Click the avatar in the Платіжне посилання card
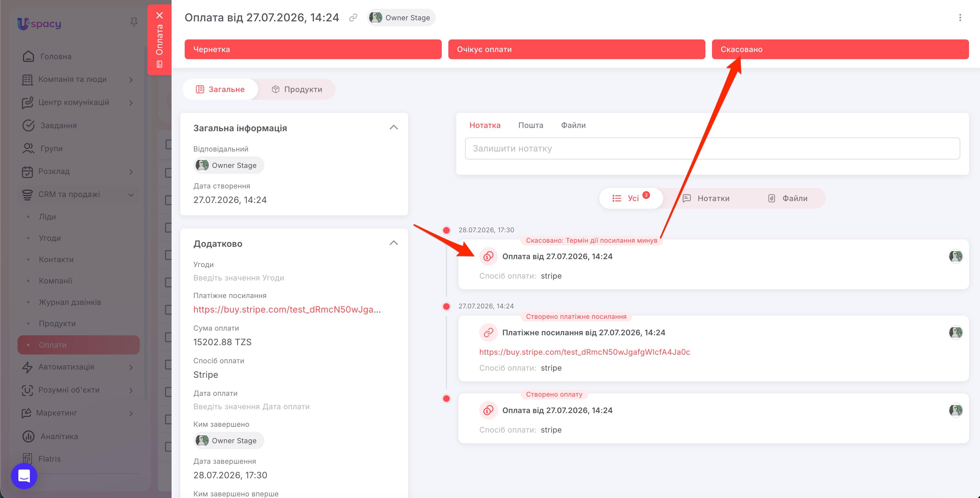The height and width of the screenshot is (498, 980). coord(956,333)
